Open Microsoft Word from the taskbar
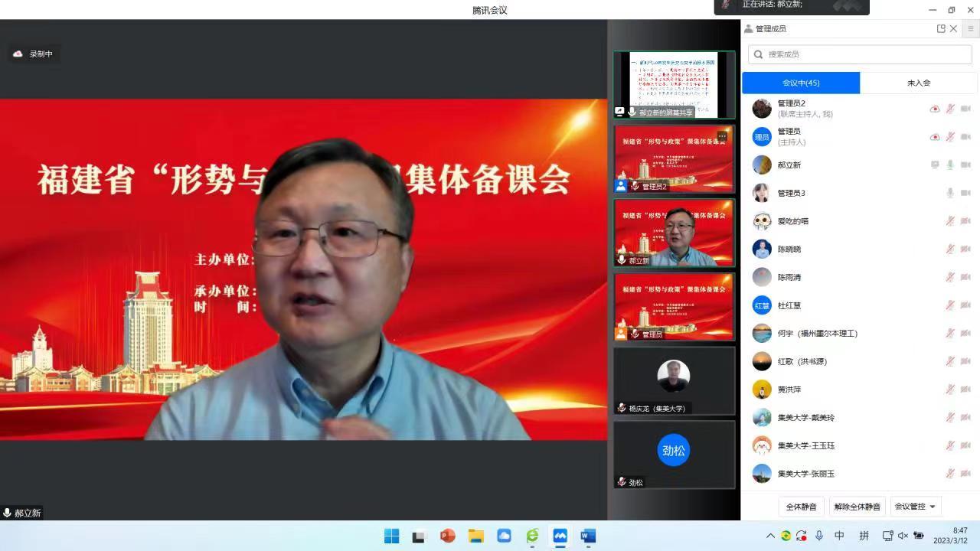The image size is (980, 551). click(x=587, y=536)
